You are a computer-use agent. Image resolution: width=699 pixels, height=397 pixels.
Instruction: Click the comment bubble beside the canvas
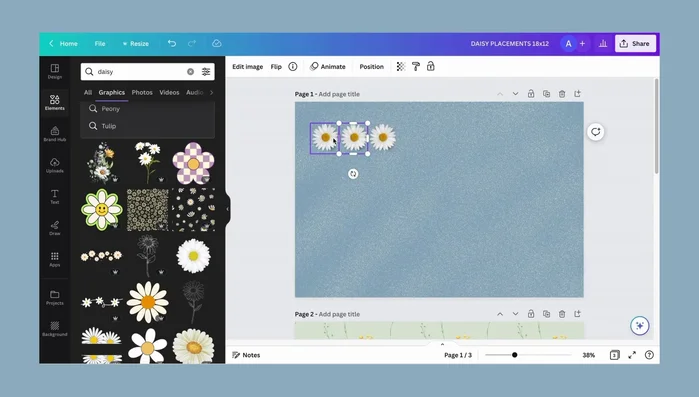click(596, 132)
